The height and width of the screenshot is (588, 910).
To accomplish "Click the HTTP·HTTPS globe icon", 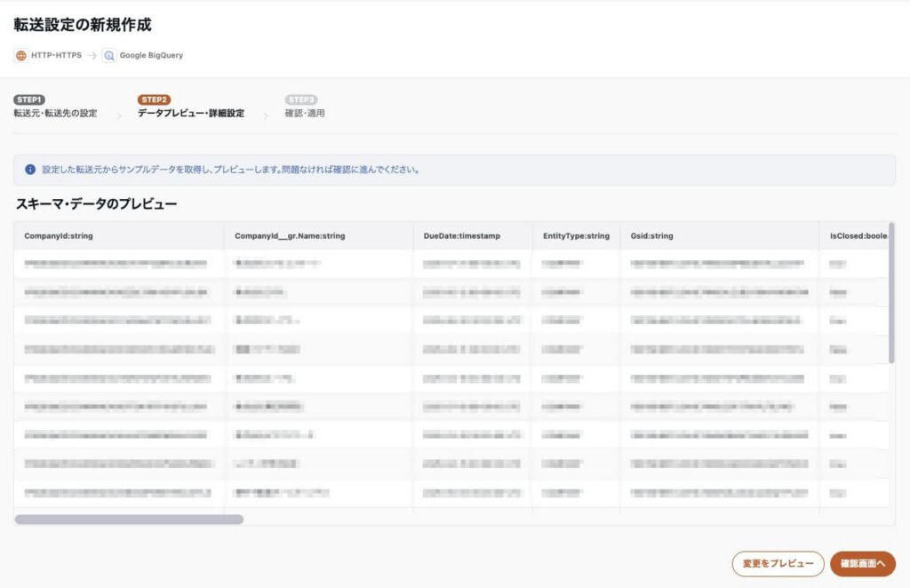I will tap(21, 55).
